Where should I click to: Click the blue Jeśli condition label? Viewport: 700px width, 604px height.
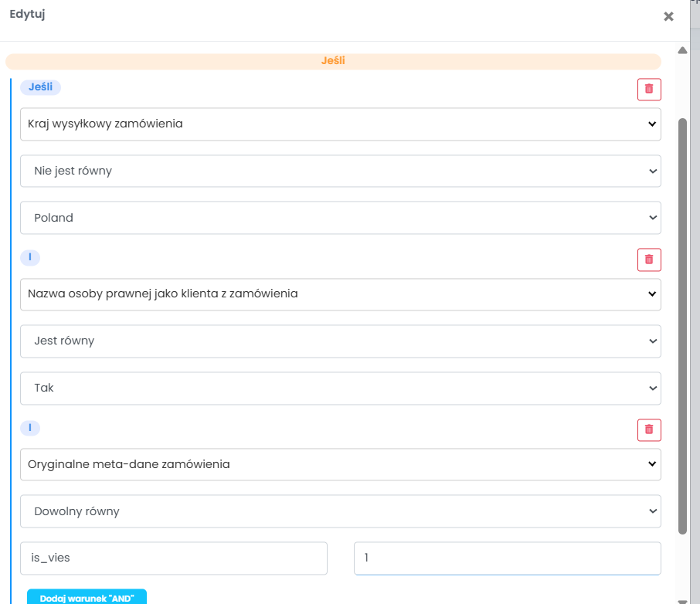[x=41, y=87]
